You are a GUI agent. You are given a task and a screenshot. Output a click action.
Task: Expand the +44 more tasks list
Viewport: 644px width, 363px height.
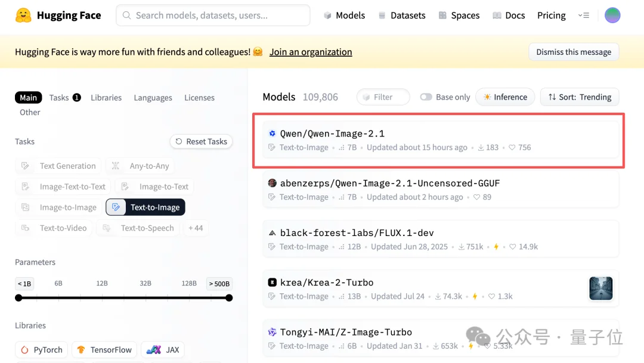[x=196, y=228]
